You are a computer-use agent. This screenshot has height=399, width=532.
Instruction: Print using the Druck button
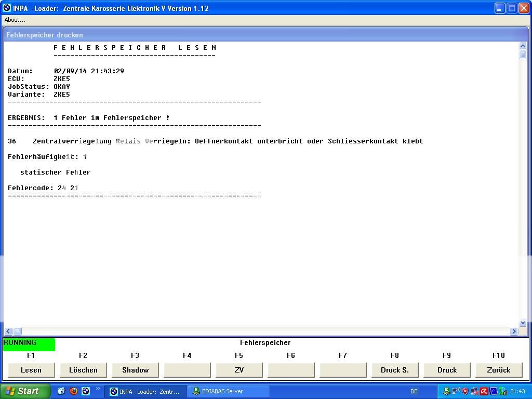[x=447, y=370]
